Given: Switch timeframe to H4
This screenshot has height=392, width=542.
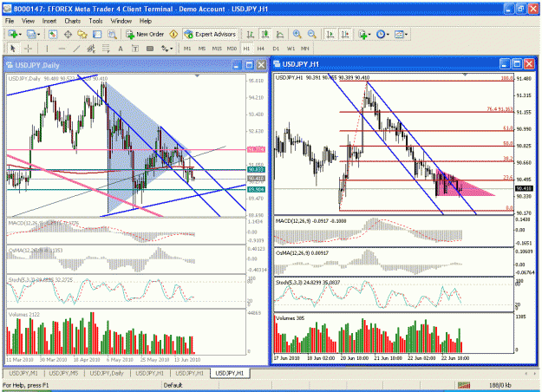Looking at the screenshot, I should 261,49.
